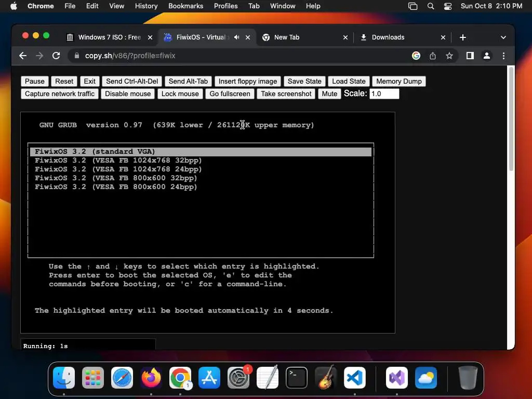The width and height of the screenshot is (532, 399).
Task: Click the Exit button
Action: [x=89, y=81]
